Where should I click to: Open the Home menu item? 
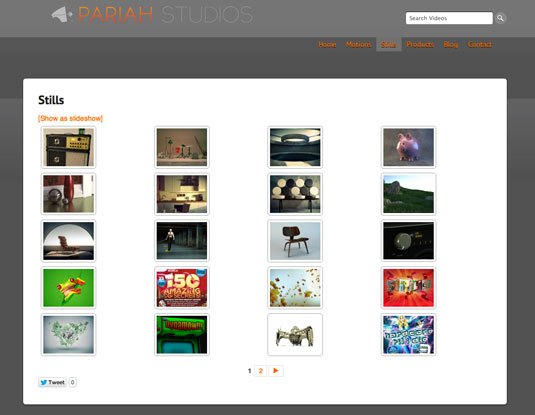click(x=327, y=44)
